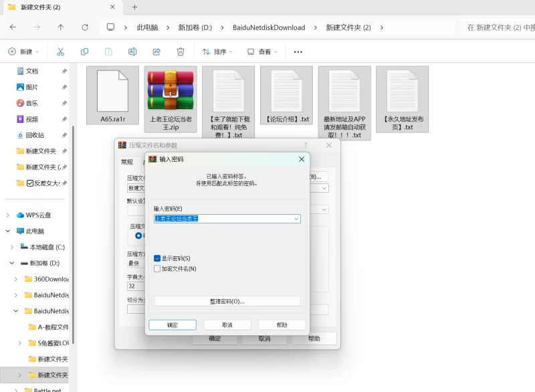The width and height of the screenshot is (535, 392).
Task: Select the compression method radio button
Action: coord(138,236)
